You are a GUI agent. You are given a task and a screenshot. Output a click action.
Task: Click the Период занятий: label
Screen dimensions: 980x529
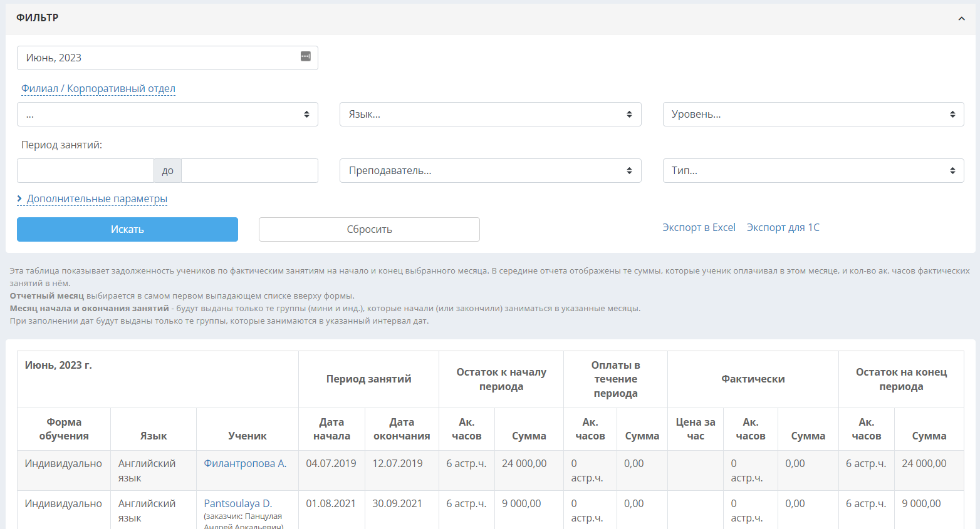click(x=61, y=145)
